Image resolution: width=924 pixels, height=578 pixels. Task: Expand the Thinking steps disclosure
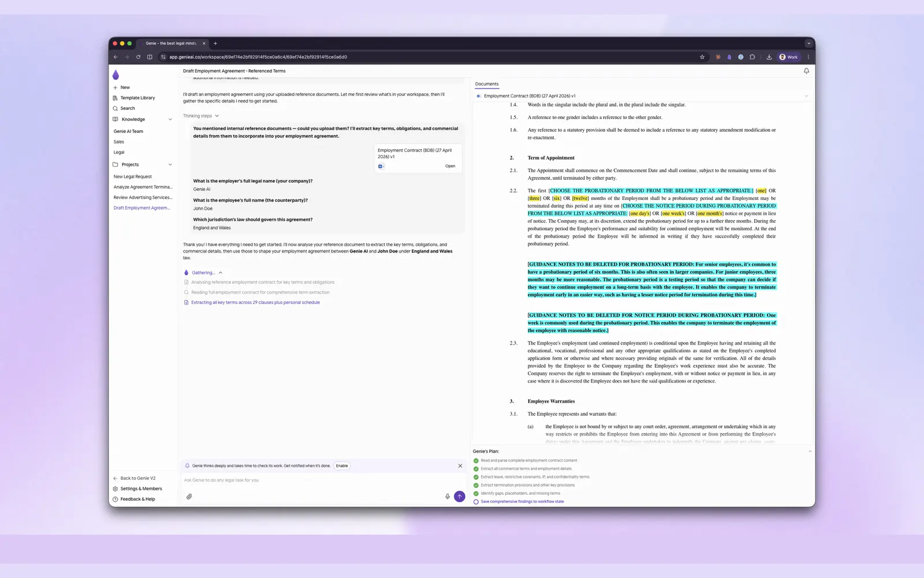pos(201,116)
